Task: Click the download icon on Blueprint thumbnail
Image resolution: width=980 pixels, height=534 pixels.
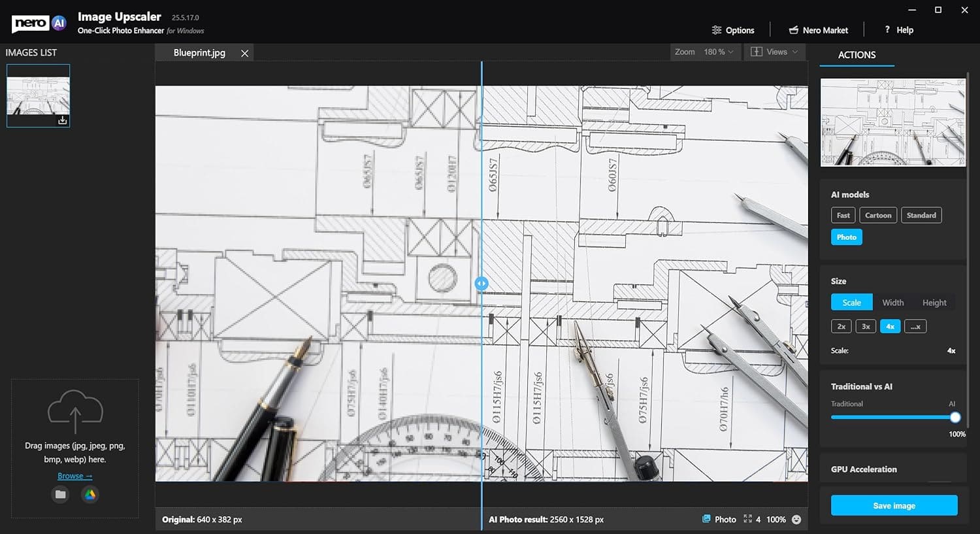Action: pyautogui.click(x=62, y=120)
